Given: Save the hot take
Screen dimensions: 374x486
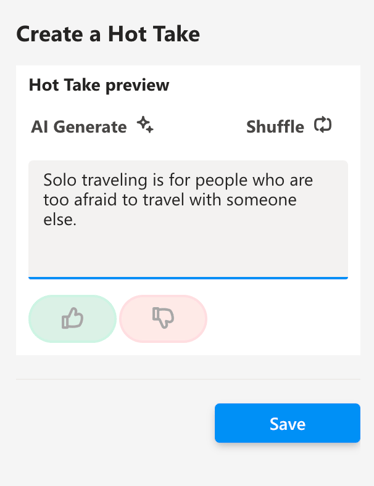Looking at the screenshot, I should (x=287, y=423).
